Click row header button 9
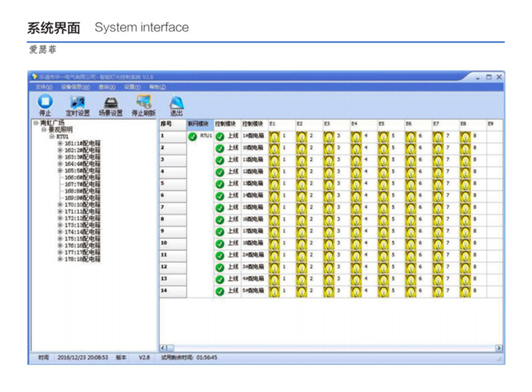The width and height of the screenshot is (532, 392). pos(173,231)
